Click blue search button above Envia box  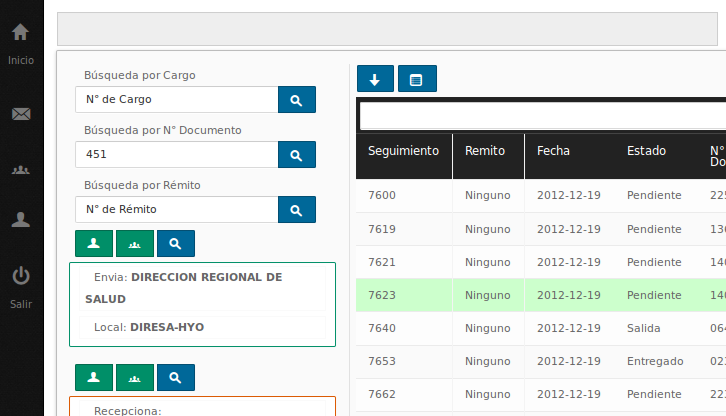click(175, 243)
